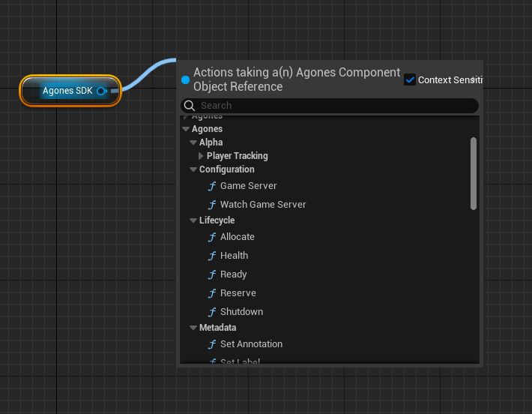The height and width of the screenshot is (414, 532).
Task: Click the actions list vertical scrollbar
Action: coord(473,173)
